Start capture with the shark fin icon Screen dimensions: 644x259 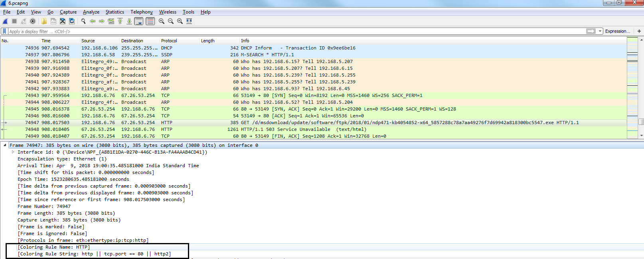[x=5, y=21]
